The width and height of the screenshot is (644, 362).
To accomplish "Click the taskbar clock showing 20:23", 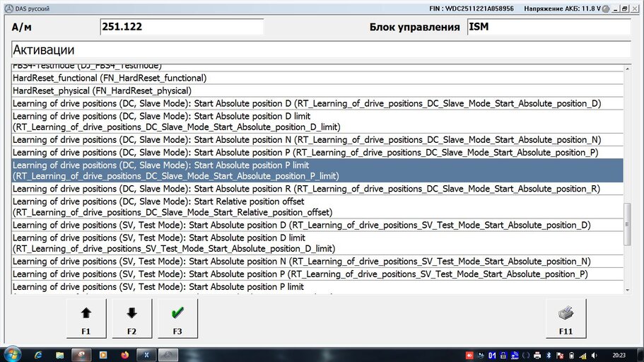I will pyautogui.click(x=619, y=356).
